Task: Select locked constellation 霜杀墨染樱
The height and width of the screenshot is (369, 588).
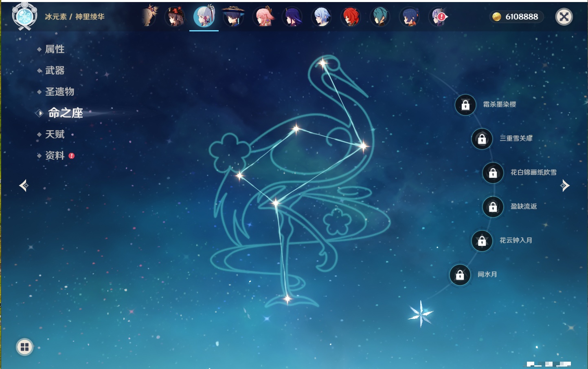Action: [465, 105]
